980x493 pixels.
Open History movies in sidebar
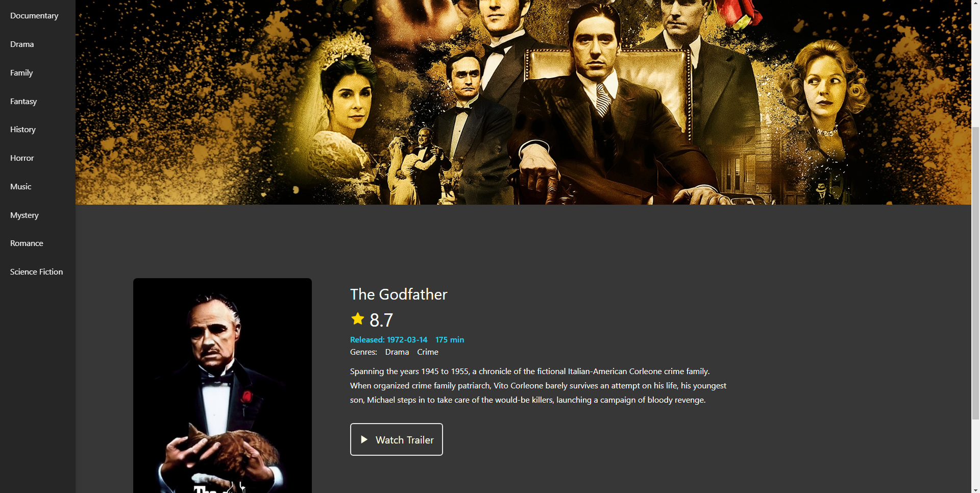23,130
